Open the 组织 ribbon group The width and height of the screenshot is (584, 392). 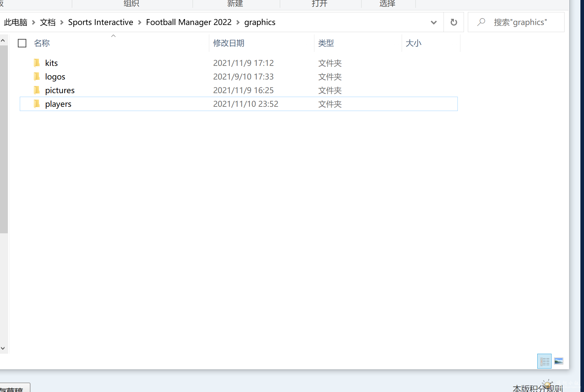[x=131, y=4]
